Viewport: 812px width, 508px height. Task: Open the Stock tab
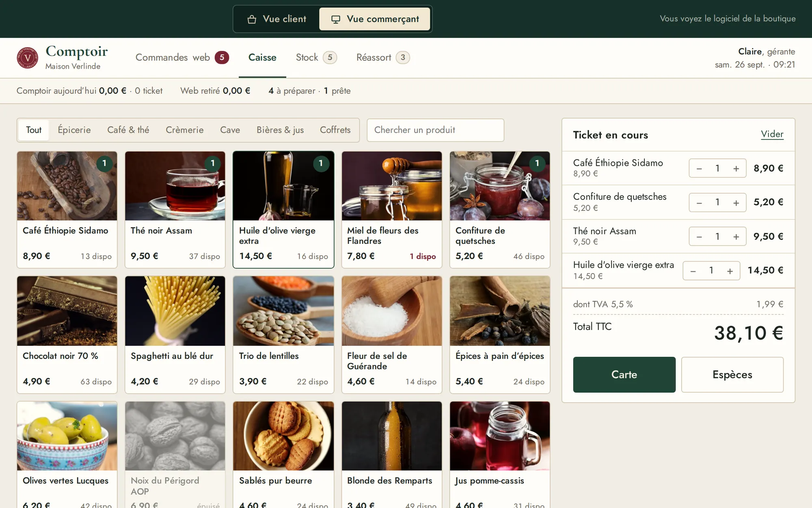[316, 58]
